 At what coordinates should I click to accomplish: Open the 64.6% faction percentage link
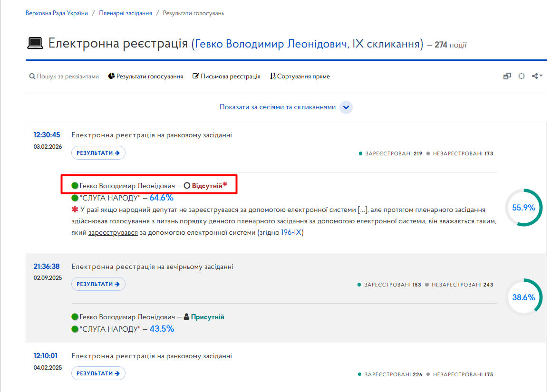[161, 198]
